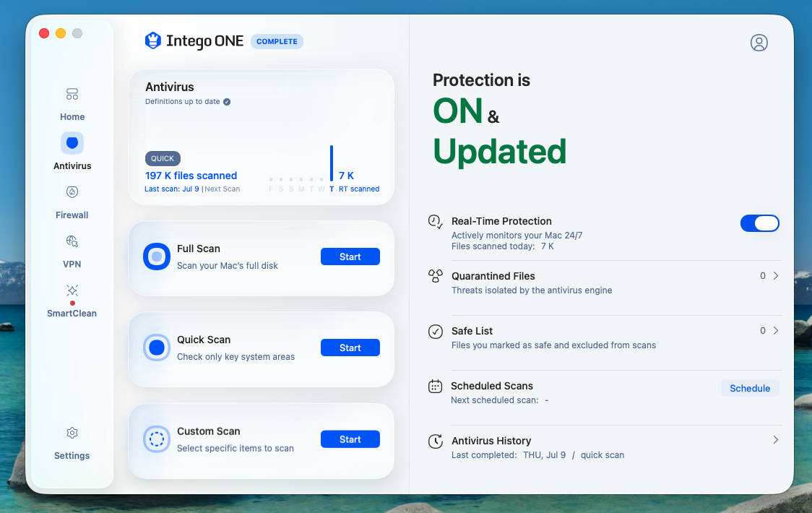This screenshot has width=812, height=513.
Task: Click the Schedule button for scans
Action: click(750, 388)
